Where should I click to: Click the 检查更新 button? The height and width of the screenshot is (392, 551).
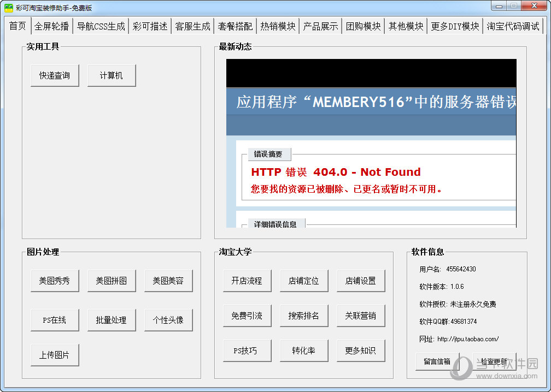pos(494,361)
